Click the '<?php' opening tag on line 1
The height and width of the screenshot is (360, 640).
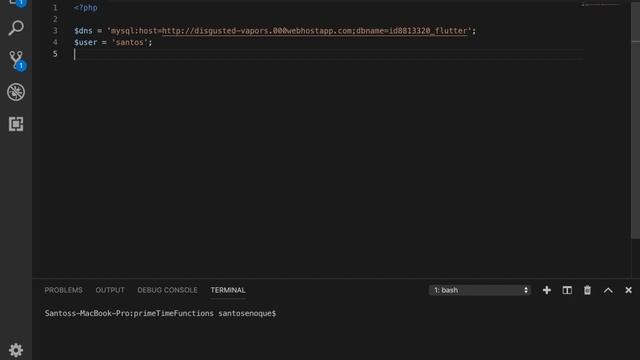(86, 8)
